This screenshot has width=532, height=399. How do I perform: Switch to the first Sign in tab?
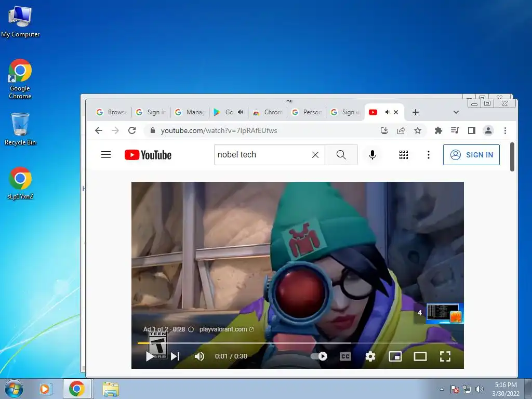click(151, 112)
